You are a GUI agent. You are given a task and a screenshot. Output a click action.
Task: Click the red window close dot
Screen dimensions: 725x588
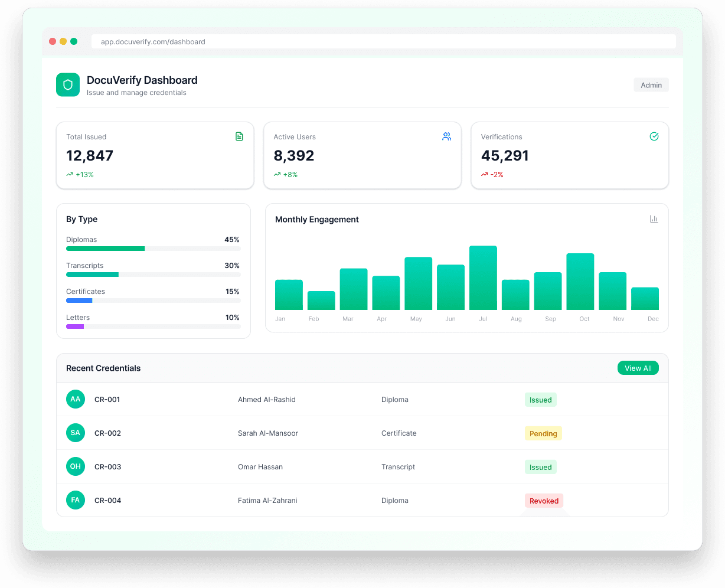[53, 41]
